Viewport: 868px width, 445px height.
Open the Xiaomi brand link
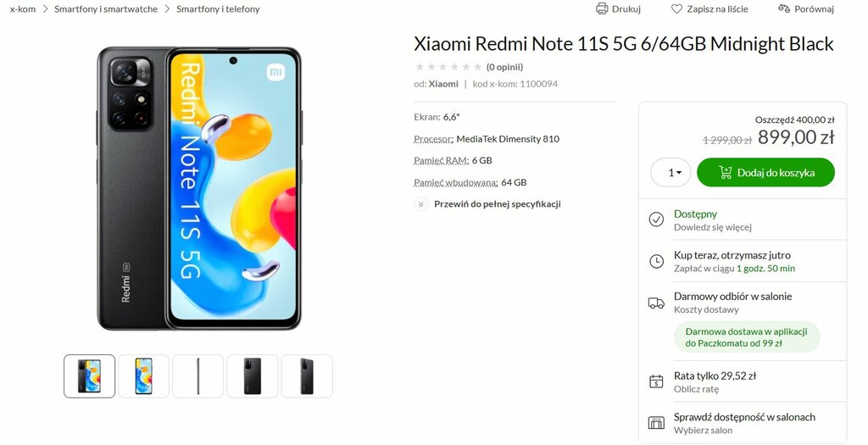443,84
